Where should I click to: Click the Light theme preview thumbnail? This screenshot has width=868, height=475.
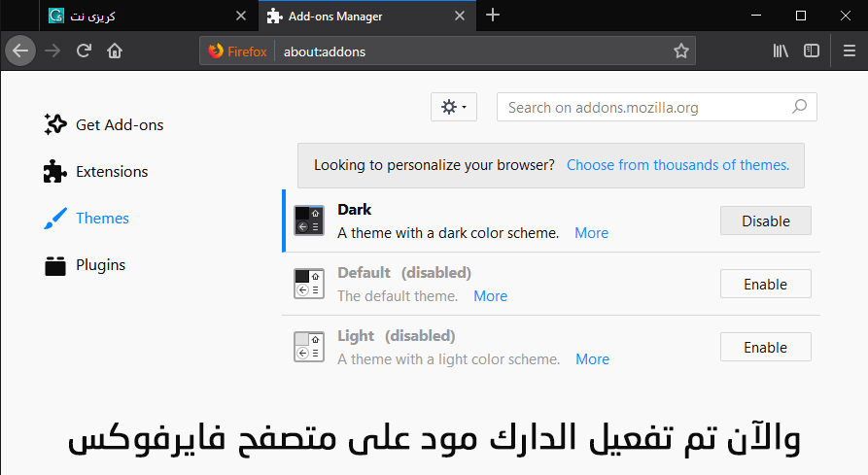[x=309, y=347]
